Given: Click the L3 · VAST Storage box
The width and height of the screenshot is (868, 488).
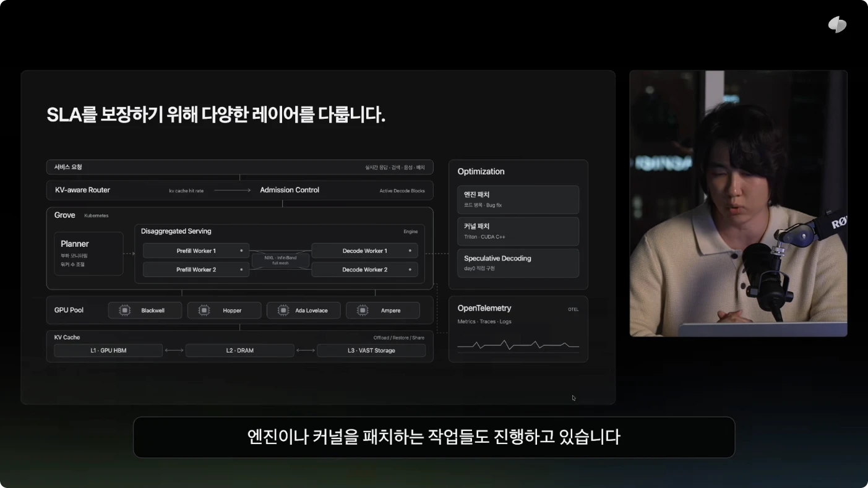Looking at the screenshot, I should coord(371,351).
